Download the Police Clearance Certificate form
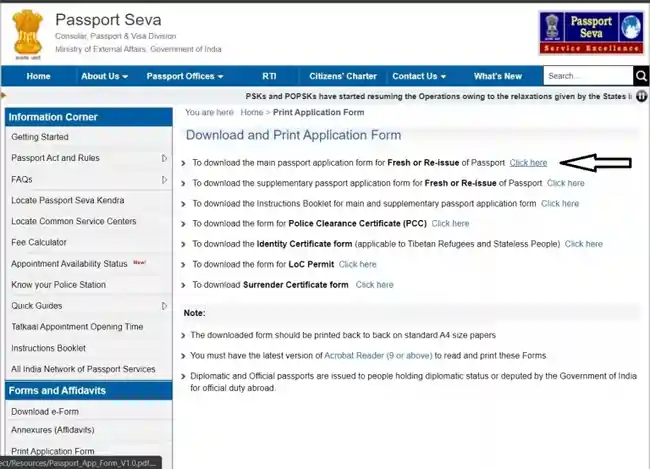The height and width of the screenshot is (469, 650). pos(450,223)
